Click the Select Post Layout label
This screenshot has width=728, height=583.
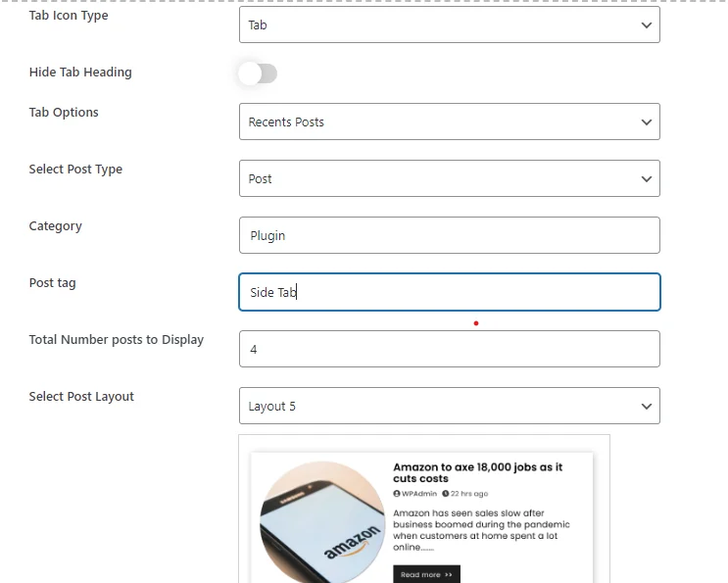(81, 397)
